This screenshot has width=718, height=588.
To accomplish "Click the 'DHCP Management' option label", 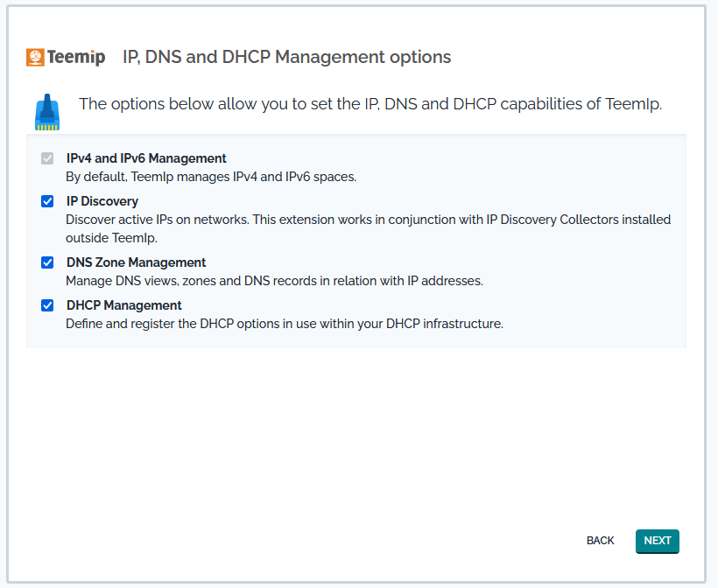I will (123, 305).
